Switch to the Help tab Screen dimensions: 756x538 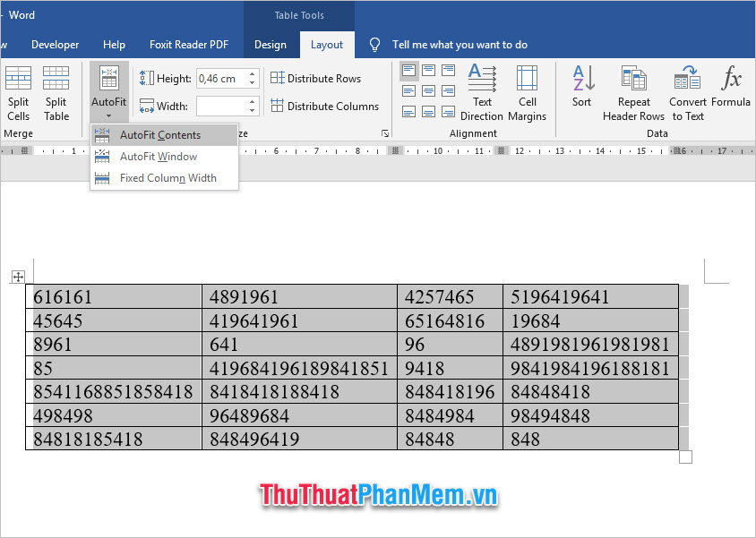coord(114,45)
